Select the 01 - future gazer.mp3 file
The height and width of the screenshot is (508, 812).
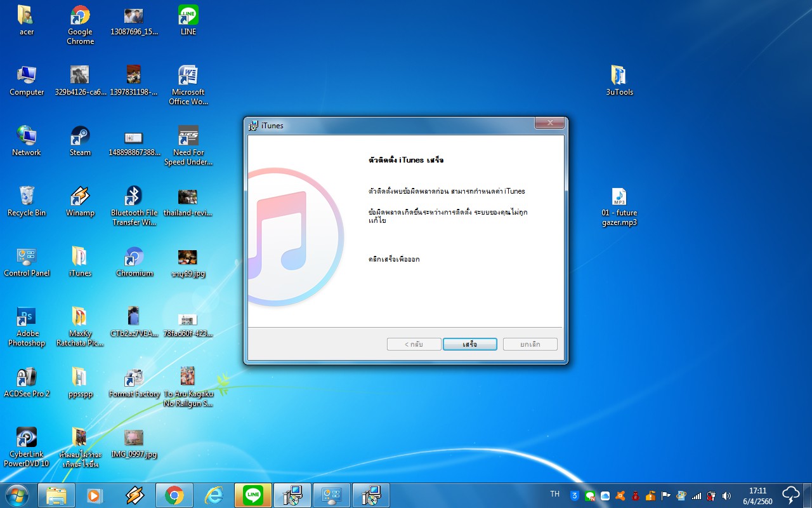tap(619, 206)
